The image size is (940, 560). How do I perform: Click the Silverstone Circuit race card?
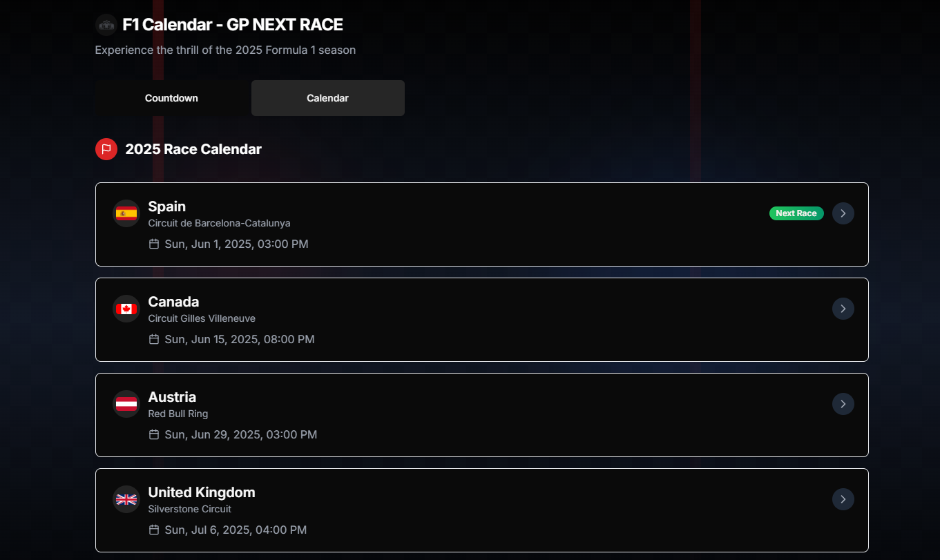[482, 510]
